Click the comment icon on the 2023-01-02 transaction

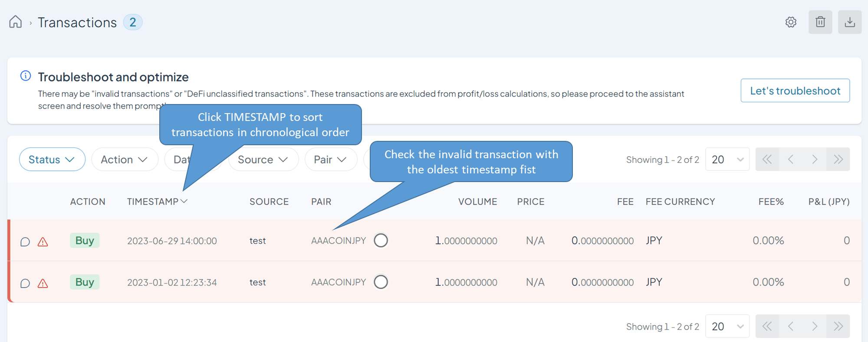25,283
